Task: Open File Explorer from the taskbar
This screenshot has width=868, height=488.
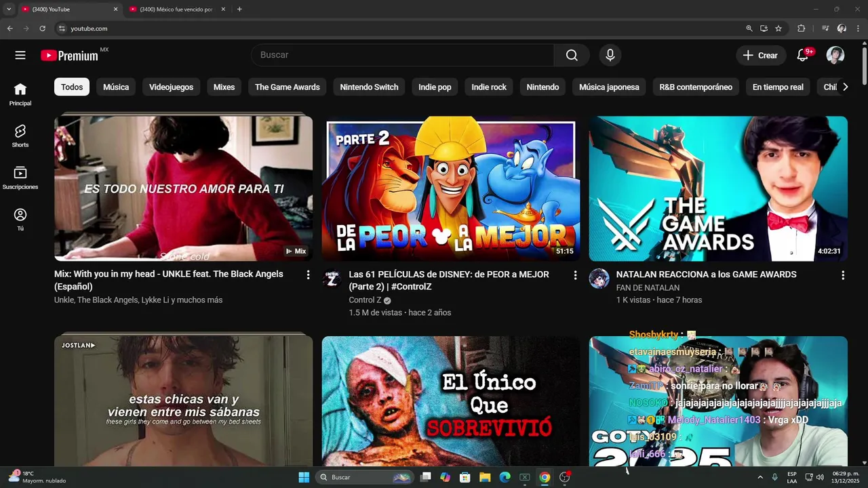Action: [485, 477]
